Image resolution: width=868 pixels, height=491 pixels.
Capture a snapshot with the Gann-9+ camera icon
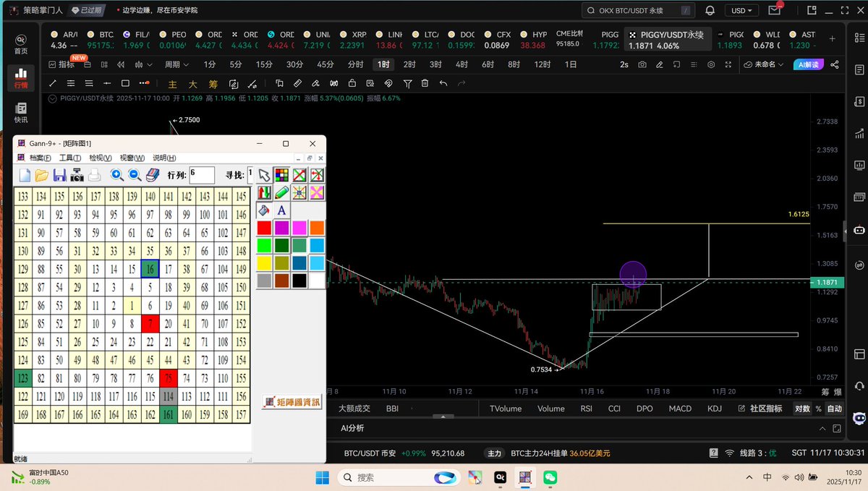77,175
